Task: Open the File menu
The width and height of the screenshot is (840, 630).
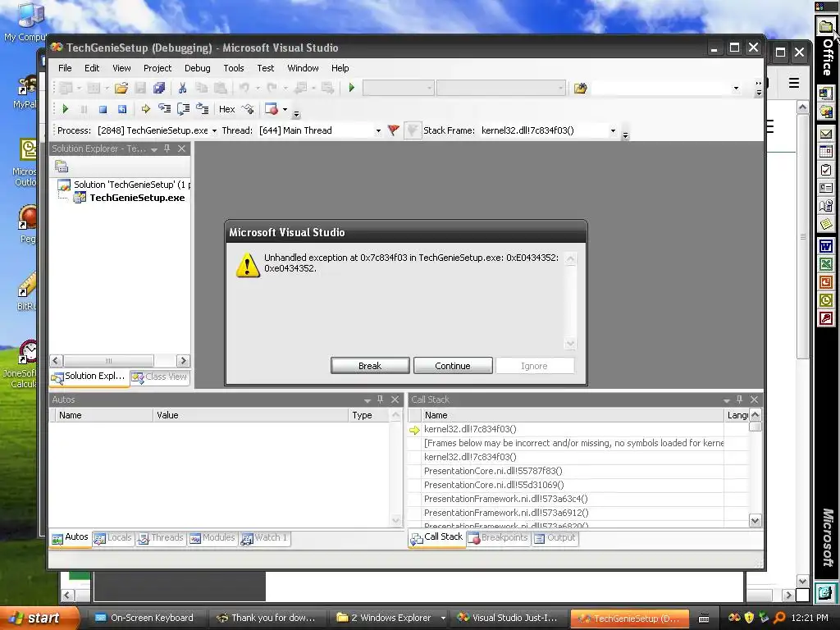Action: [x=65, y=68]
